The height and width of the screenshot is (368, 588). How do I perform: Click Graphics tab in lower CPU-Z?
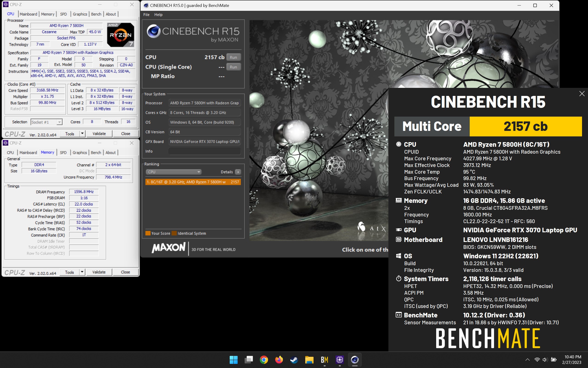(x=80, y=152)
